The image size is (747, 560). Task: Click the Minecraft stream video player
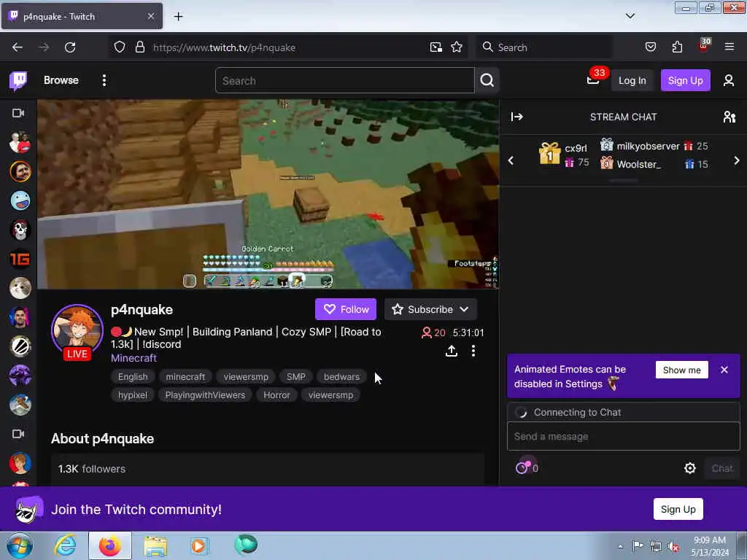pos(268,194)
